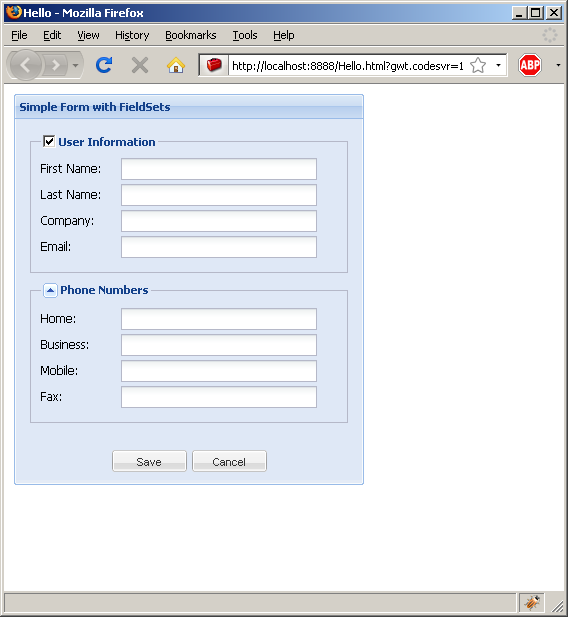Open the File menu
The width and height of the screenshot is (568, 617).
[x=19, y=35]
